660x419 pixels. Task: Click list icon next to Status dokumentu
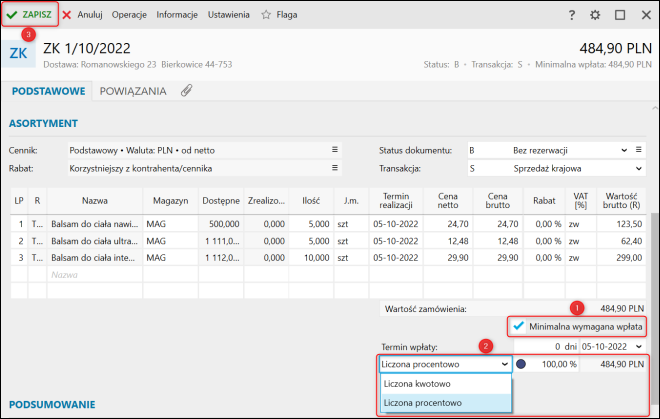(x=638, y=150)
